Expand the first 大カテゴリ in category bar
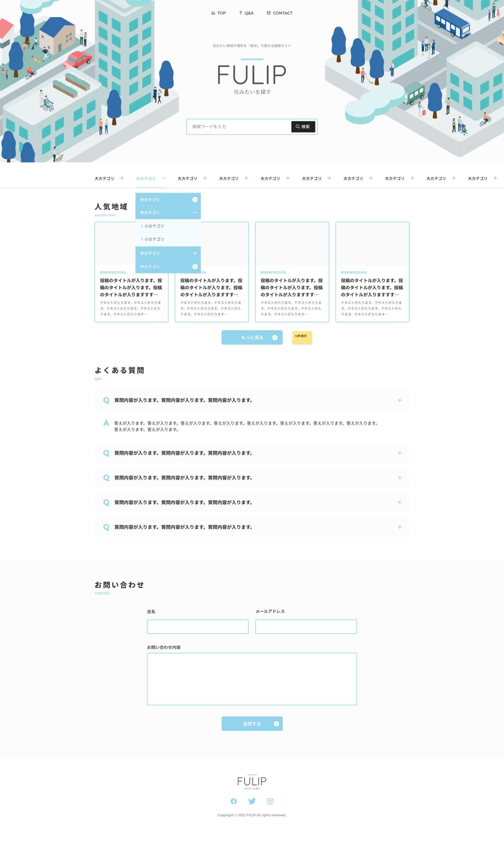 tap(122, 179)
